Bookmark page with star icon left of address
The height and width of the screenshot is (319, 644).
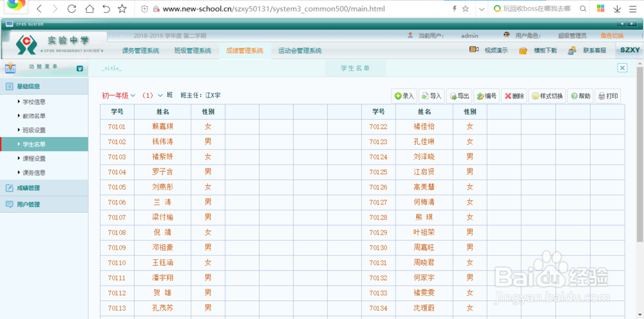tap(122, 8)
